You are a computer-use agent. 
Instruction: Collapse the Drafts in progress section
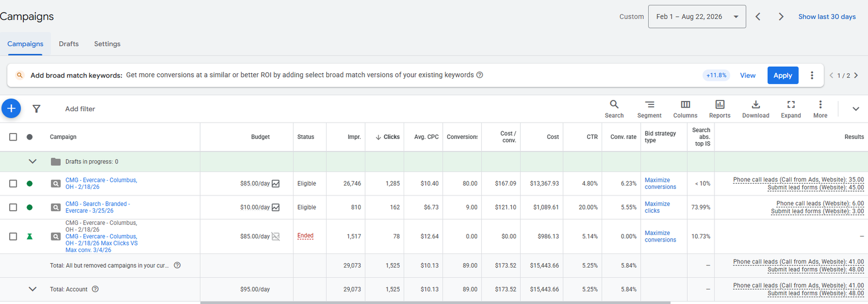coord(33,162)
